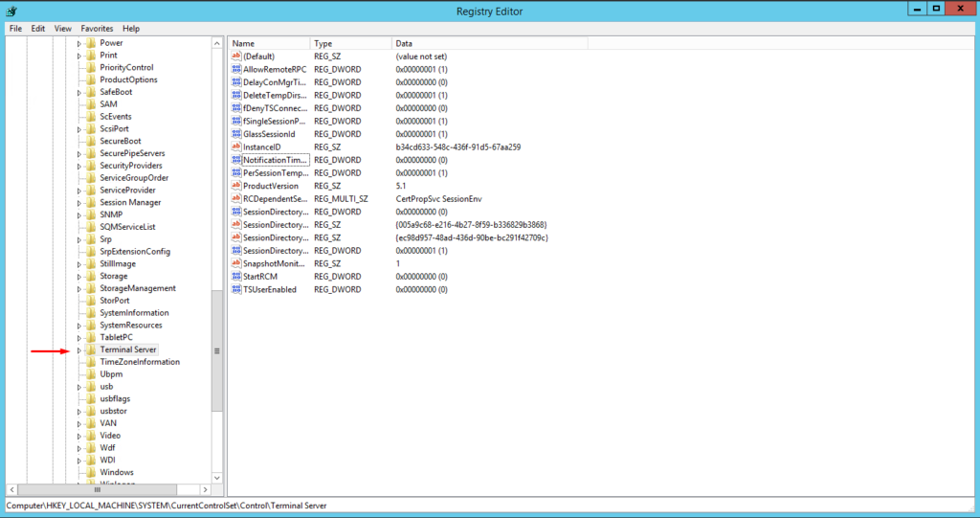
Task: Click the {005a9c68-e216-4b27-8f59-b336829b3868} data
Action: click(x=471, y=225)
